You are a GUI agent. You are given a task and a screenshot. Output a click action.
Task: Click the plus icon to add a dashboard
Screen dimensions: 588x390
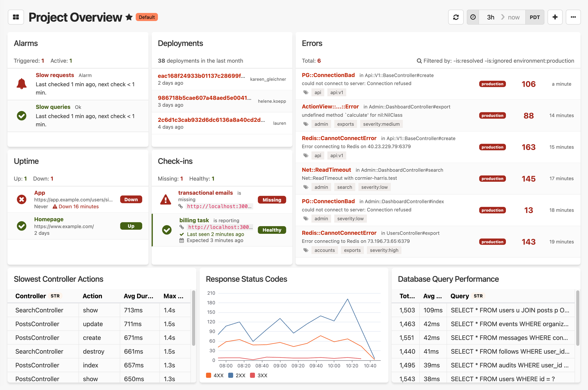(x=555, y=17)
